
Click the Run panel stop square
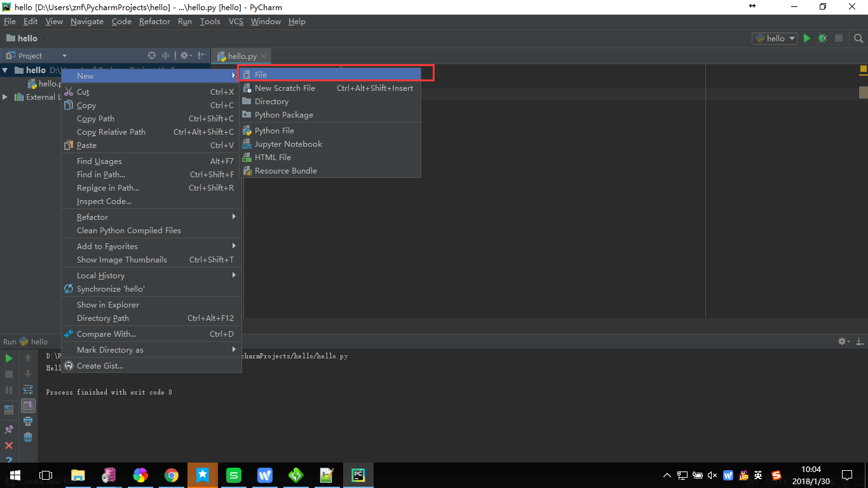tap(9, 374)
